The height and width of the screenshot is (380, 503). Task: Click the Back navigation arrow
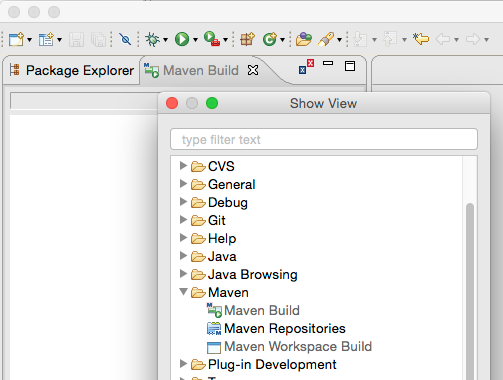click(443, 39)
